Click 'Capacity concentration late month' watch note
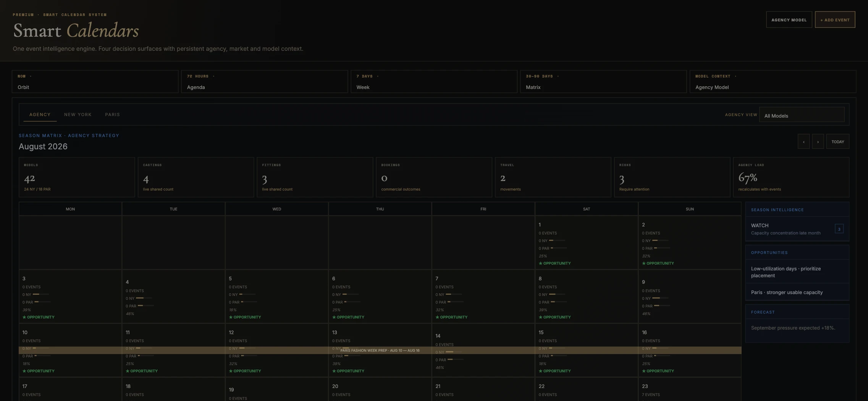The height and width of the screenshot is (401, 868). [786, 233]
